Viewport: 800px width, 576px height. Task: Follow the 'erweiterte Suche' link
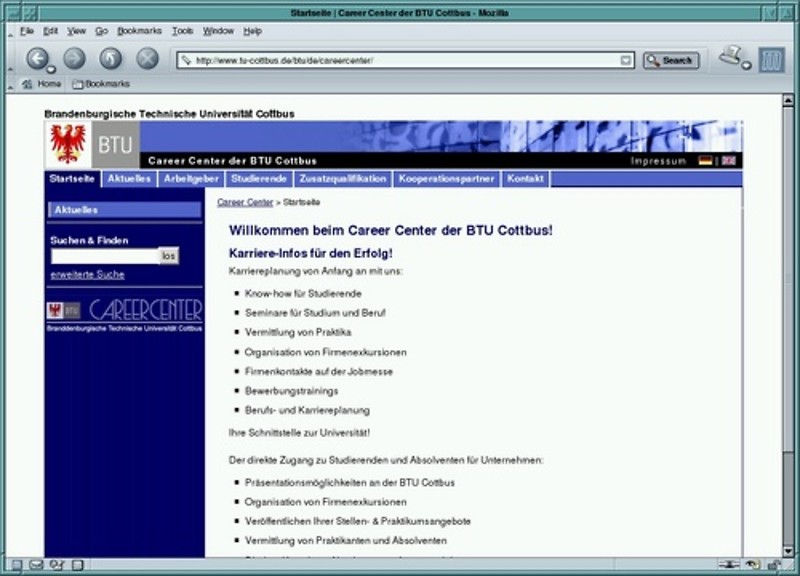coord(87,274)
